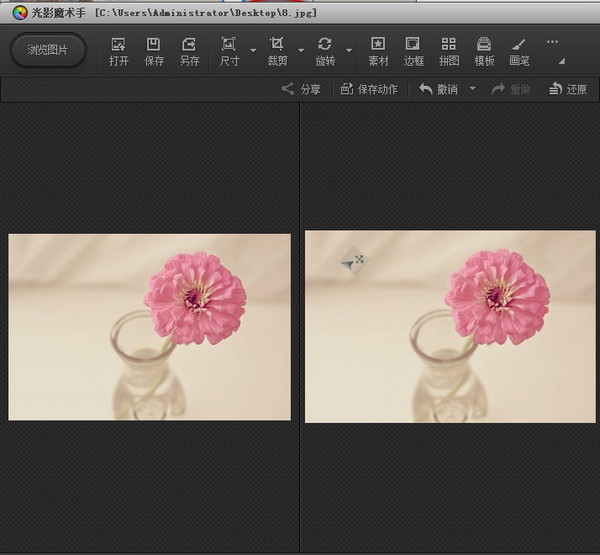Click the original flower image on the left
600x555 pixels.
click(x=149, y=327)
